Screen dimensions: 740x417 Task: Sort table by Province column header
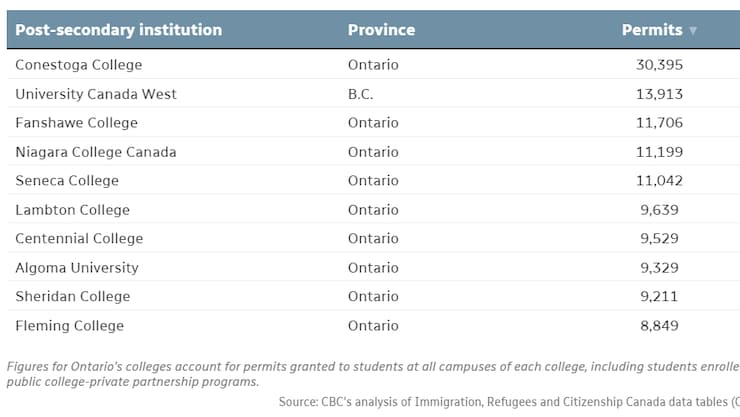(381, 30)
